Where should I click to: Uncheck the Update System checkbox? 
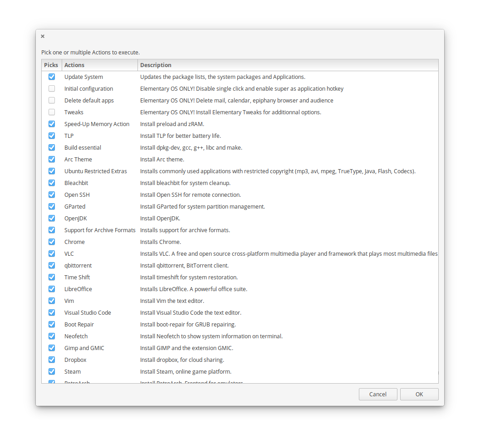point(52,77)
